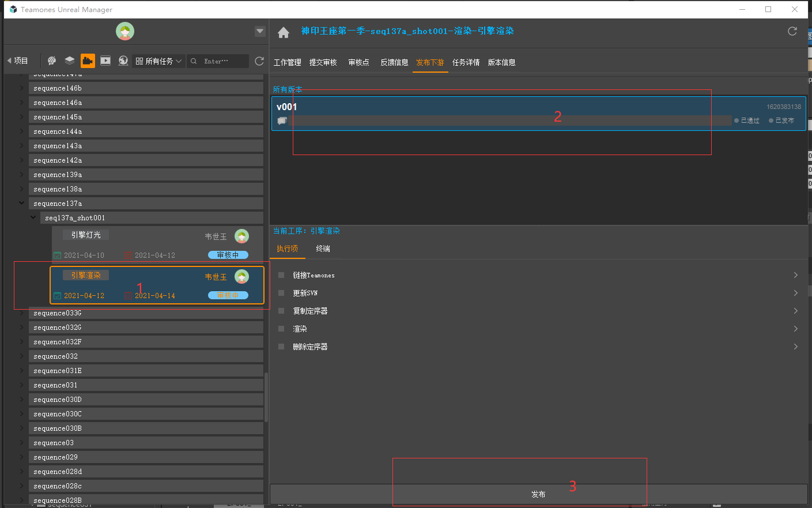The width and height of the screenshot is (812, 508).
Task: Enable the 渲染 execution item checkbox
Action: coord(281,329)
